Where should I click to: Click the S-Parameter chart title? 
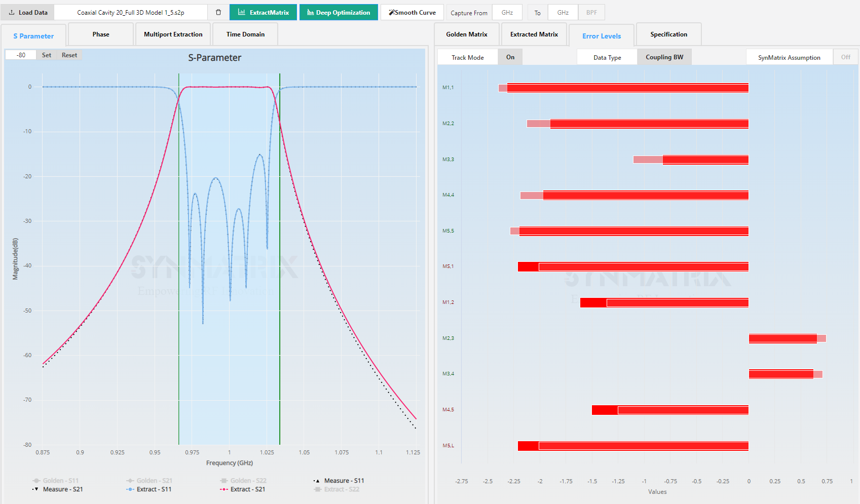coord(215,58)
